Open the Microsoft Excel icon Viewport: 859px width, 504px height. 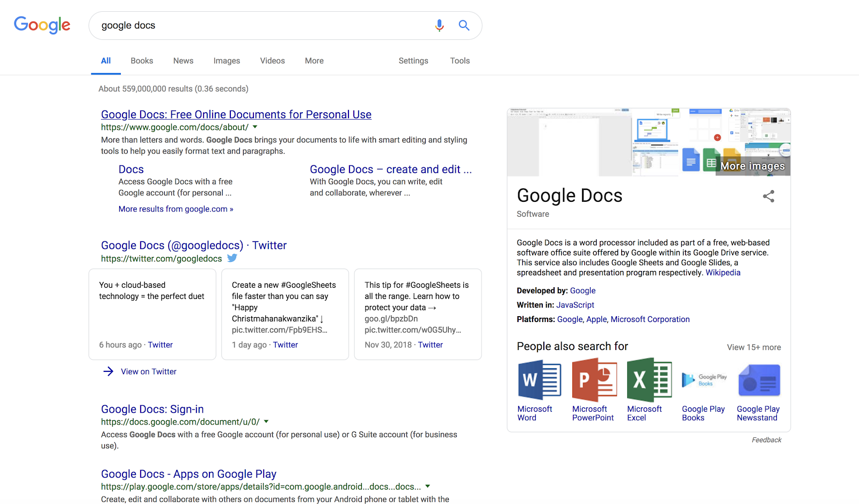tap(649, 381)
